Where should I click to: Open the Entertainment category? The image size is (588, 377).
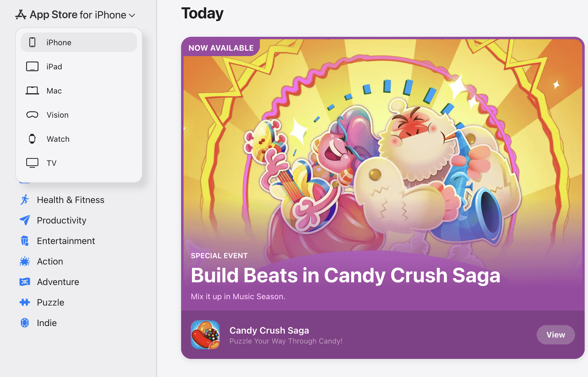coord(66,241)
